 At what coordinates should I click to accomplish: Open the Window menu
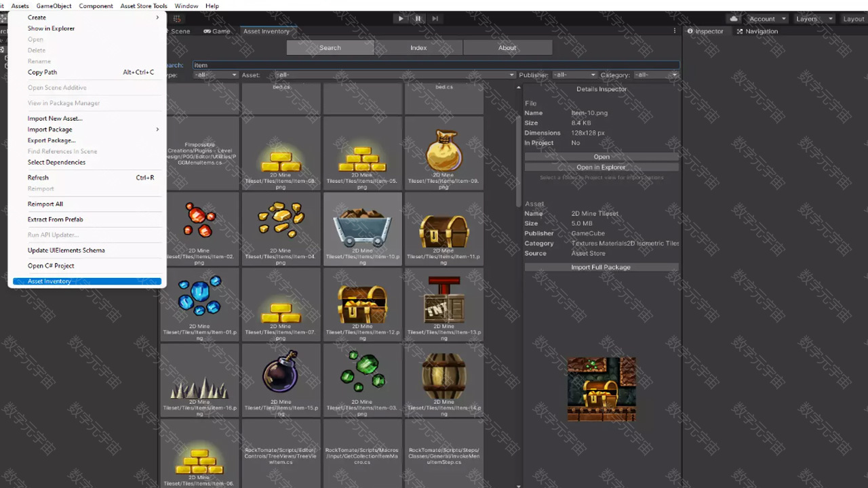pos(186,6)
